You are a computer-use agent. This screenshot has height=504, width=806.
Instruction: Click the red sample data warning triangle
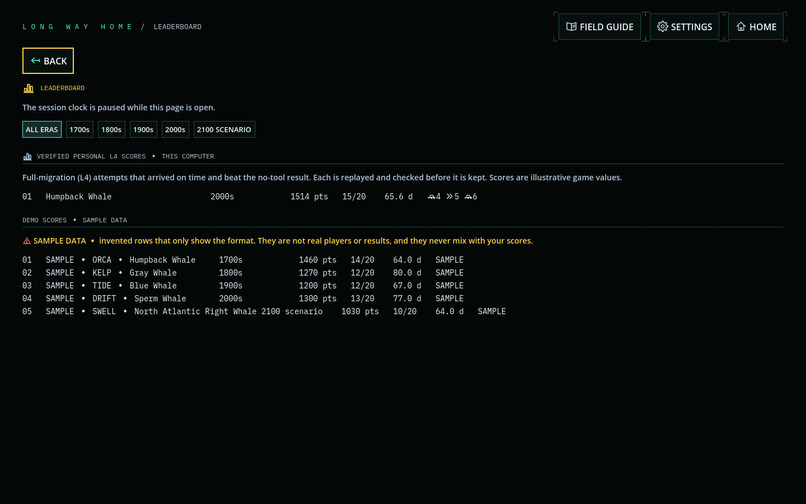(27, 241)
